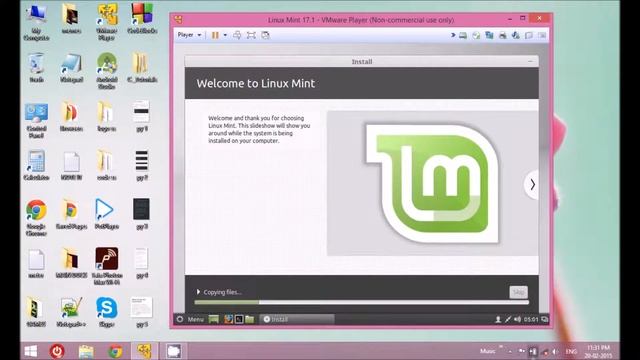Pause the virtual machine from VMware toolbar
Viewport: 640px width, 360px height.
point(215,35)
